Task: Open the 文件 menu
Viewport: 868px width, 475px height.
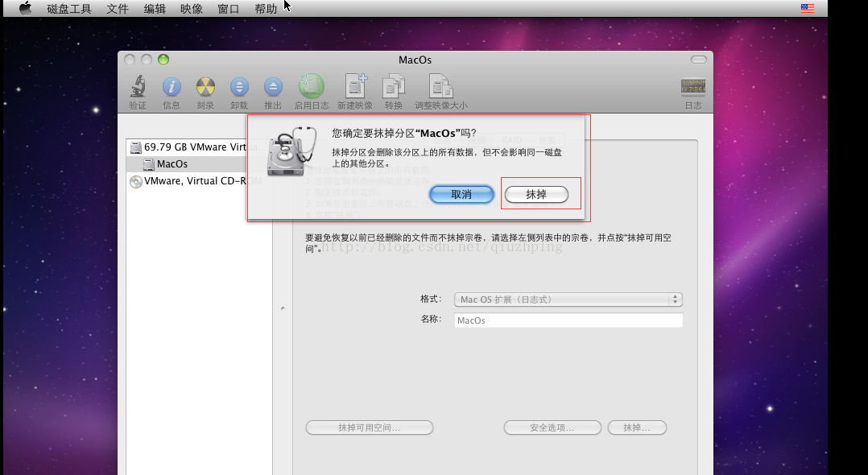Action: point(118,9)
